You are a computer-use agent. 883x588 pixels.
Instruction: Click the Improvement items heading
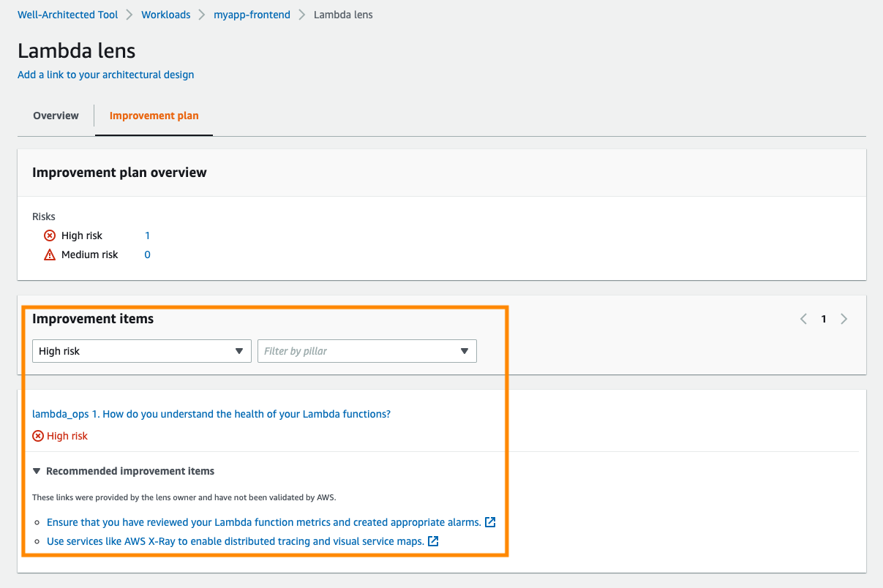[93, 319]
